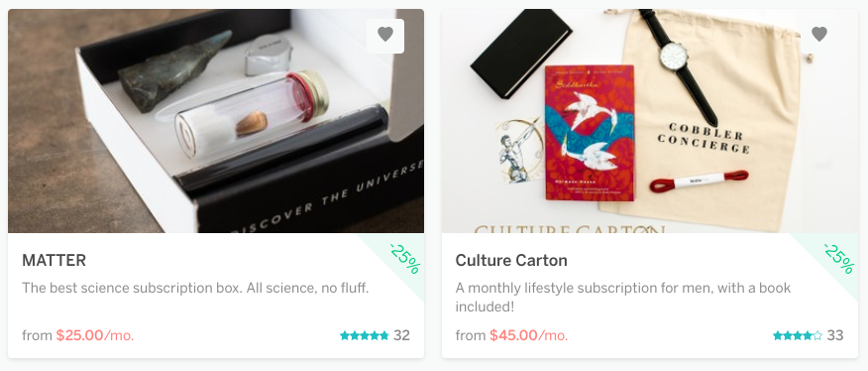
Task: Click MATTER five-star rating icons
Action: (365, 335)
